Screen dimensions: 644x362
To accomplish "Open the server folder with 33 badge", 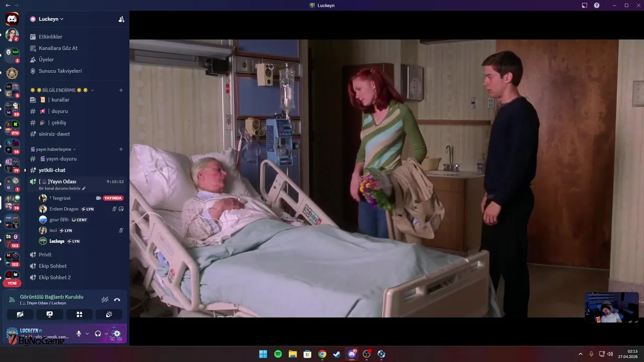I will 12,109.
